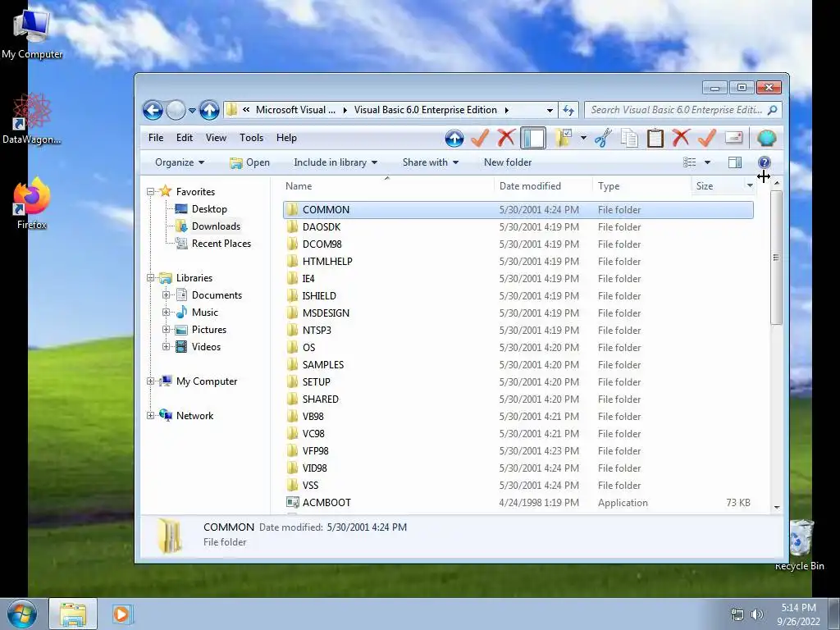Open the address bar history dropdown
Image resolution: width=840 pixels, height=630 pixels.
550,111
